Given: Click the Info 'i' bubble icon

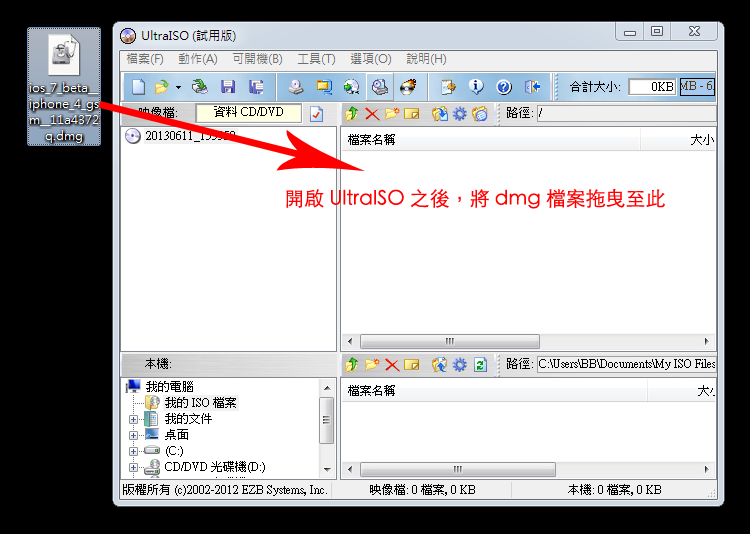Looking at the screenshot, I should 476,87.
